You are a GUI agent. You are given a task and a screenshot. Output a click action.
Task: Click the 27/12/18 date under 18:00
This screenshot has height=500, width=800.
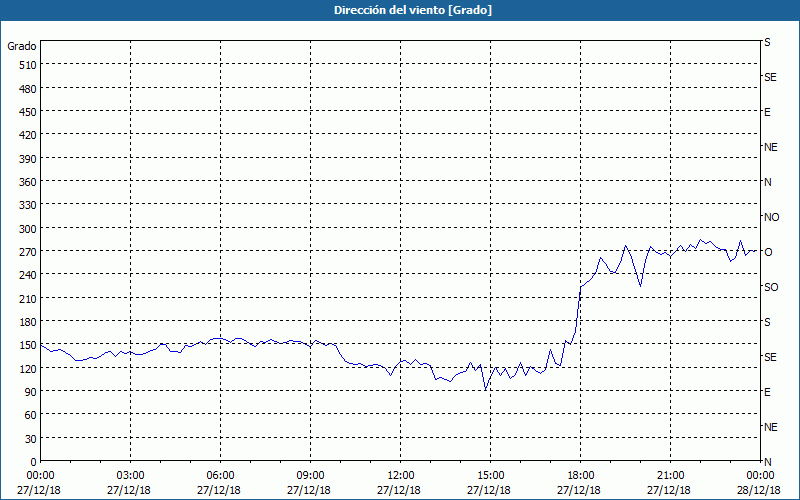pos(579,490)
